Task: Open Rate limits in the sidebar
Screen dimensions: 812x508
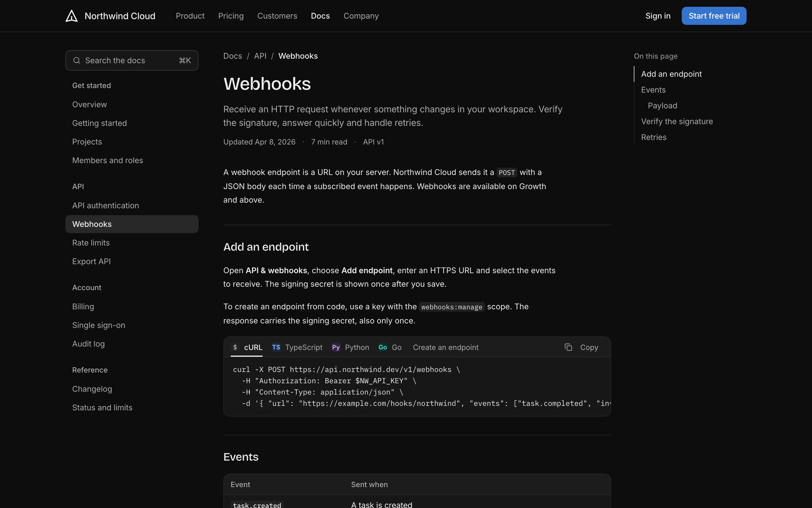Action: pos(132,243)
